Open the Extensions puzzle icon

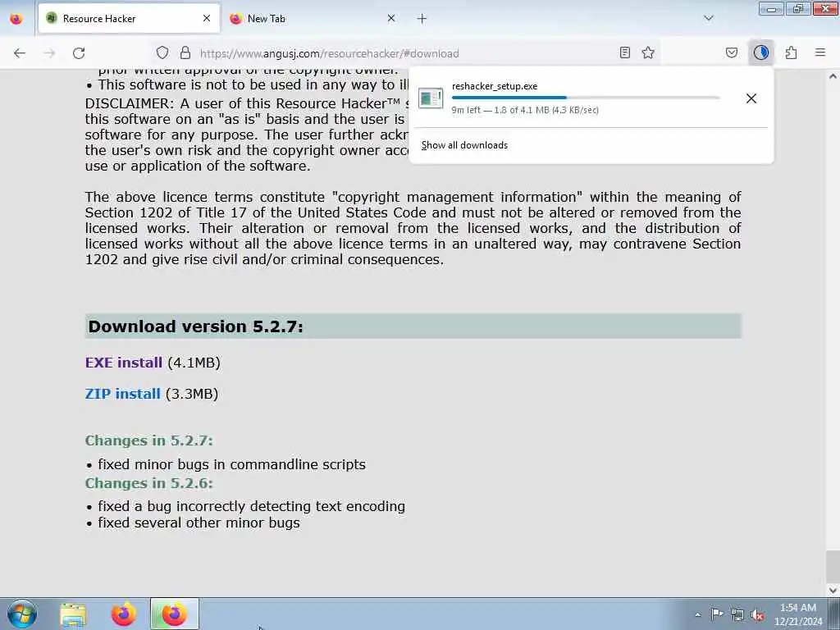click(x=791, y=52)
